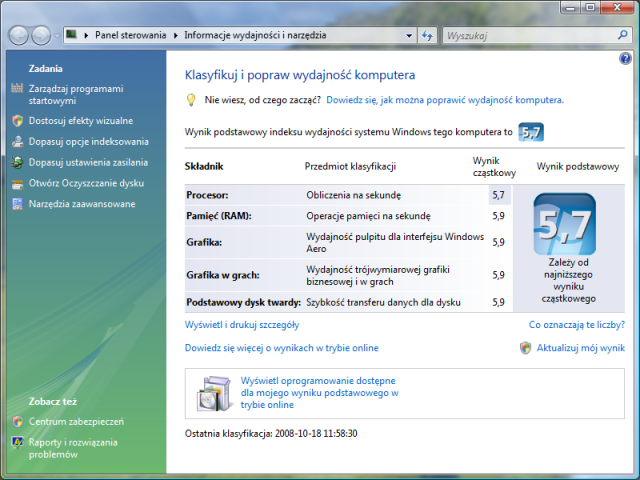The height and width of the screenshot is (480, 640).
Task: Open Dopasuj ustawienia zasilania
Action: pos(88,162)
